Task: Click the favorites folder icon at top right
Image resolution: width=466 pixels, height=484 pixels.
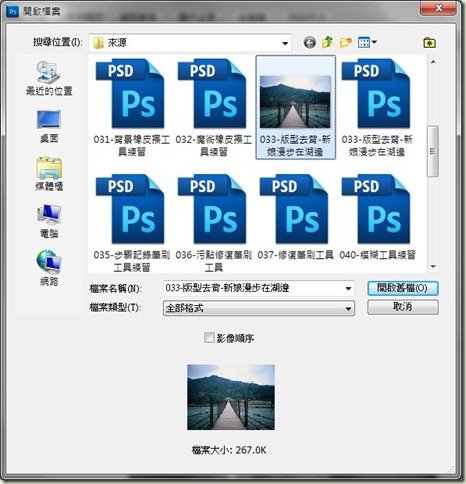Action: point(429,43)
